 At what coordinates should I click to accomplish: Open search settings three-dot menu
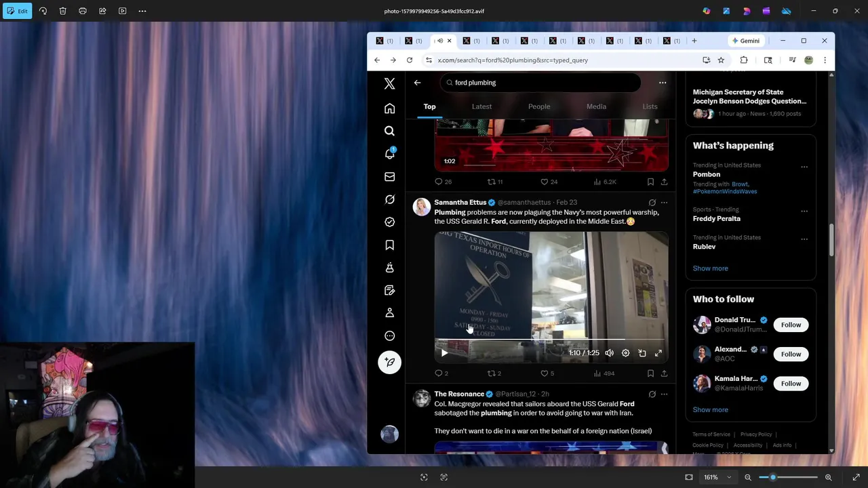click(663, 83)
